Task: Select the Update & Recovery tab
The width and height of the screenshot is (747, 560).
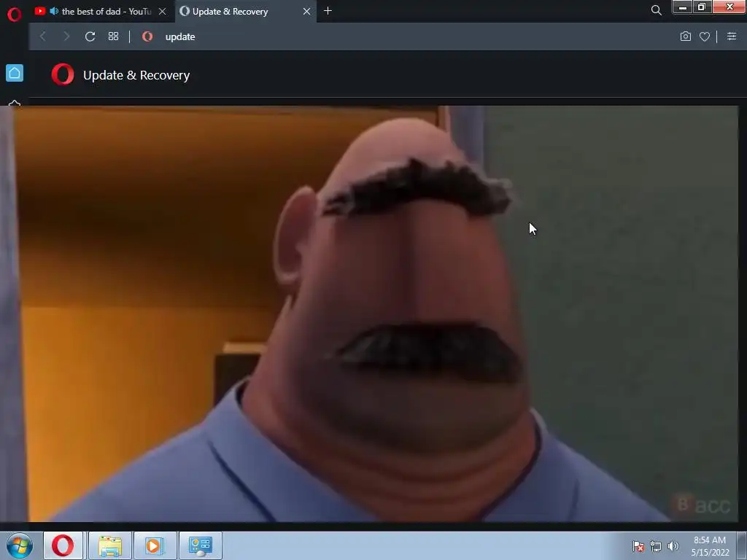Action: point(245,12)
